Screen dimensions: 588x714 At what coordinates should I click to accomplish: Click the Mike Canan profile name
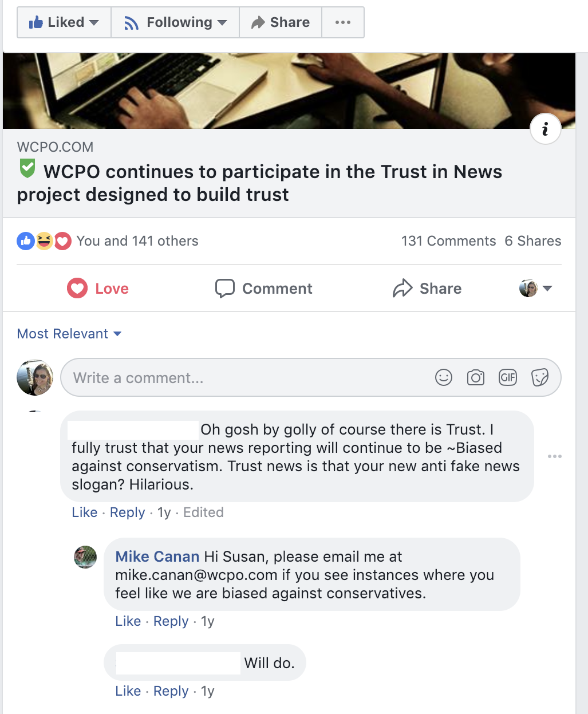click(x=157, y=557)
